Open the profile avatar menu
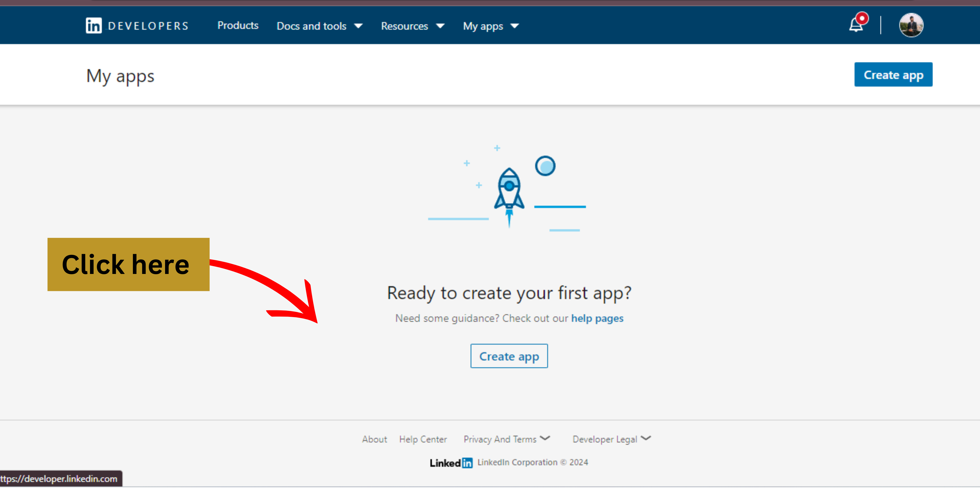This screenshot has width=980, height=493. [911, 25]
